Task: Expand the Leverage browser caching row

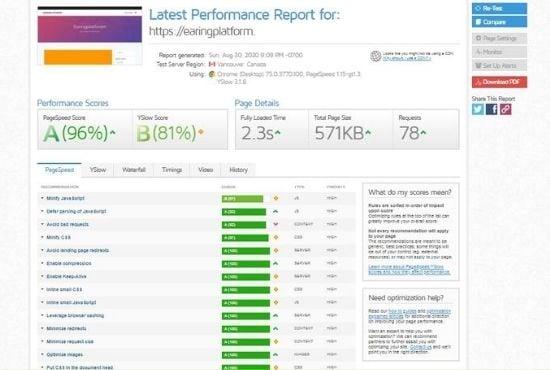Action: pyautogui.click(x=75, y=316)
